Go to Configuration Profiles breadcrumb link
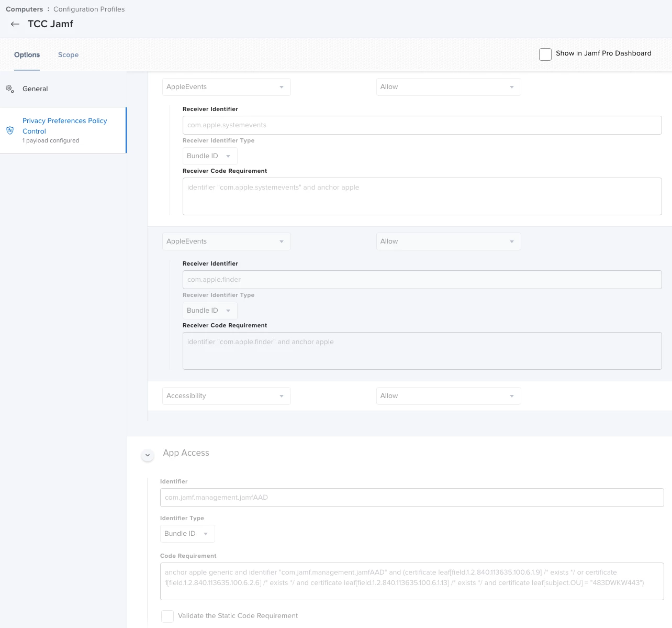The image size is (672, 628). click(89, 9)
